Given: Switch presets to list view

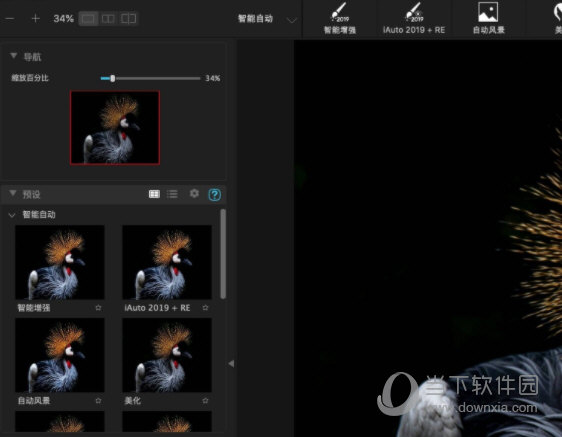Looking at the screenshot, I should pos(172,194).
